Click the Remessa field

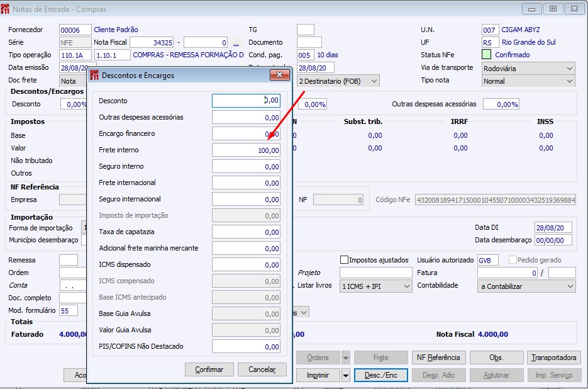(x=69, y=260)
